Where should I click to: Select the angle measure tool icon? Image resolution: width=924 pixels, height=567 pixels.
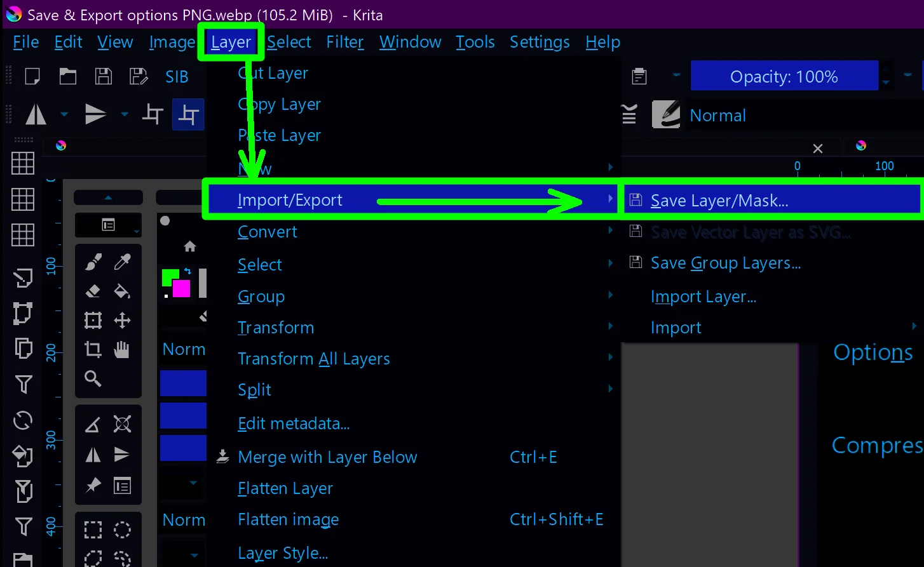coord(93,424)
